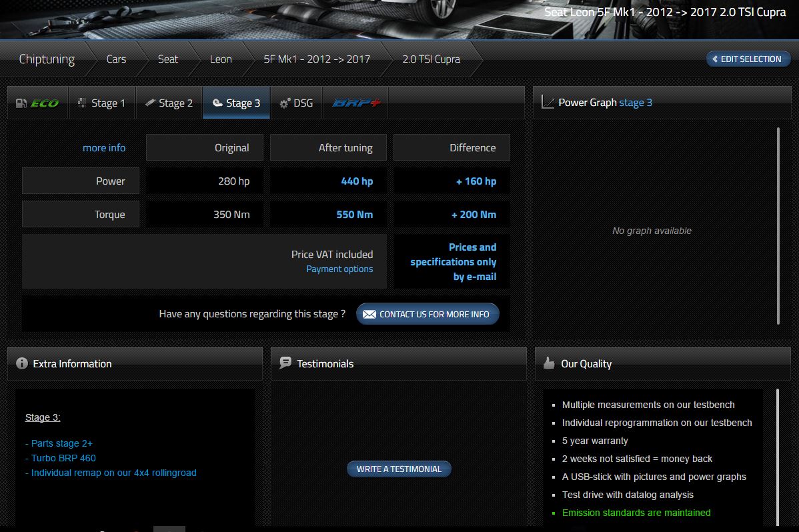Click the 550 Nm after tuning value

[x=354, y=215]
